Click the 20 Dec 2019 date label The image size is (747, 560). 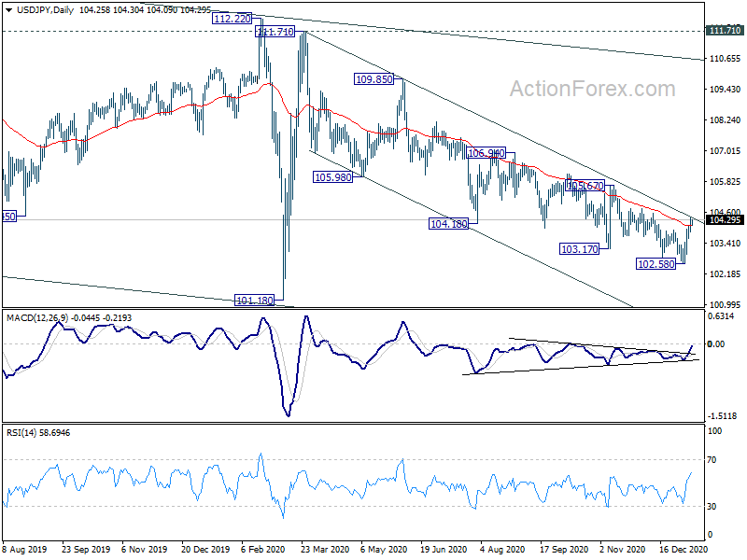(x=205, y=550)
